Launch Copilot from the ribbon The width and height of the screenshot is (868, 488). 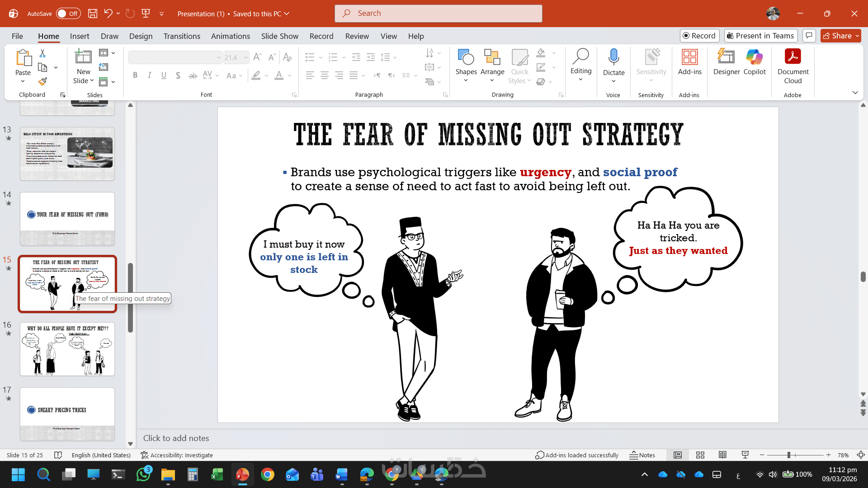(754, 62)
